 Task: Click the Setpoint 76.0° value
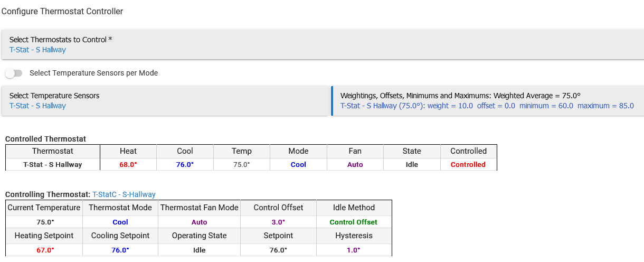(278, 250)
